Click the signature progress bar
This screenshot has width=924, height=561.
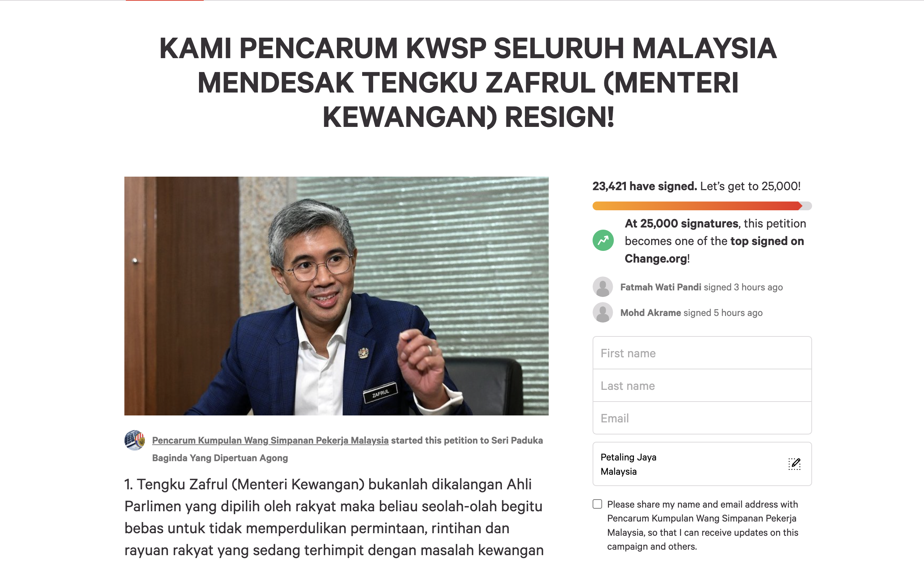click(x=702, y=206)
